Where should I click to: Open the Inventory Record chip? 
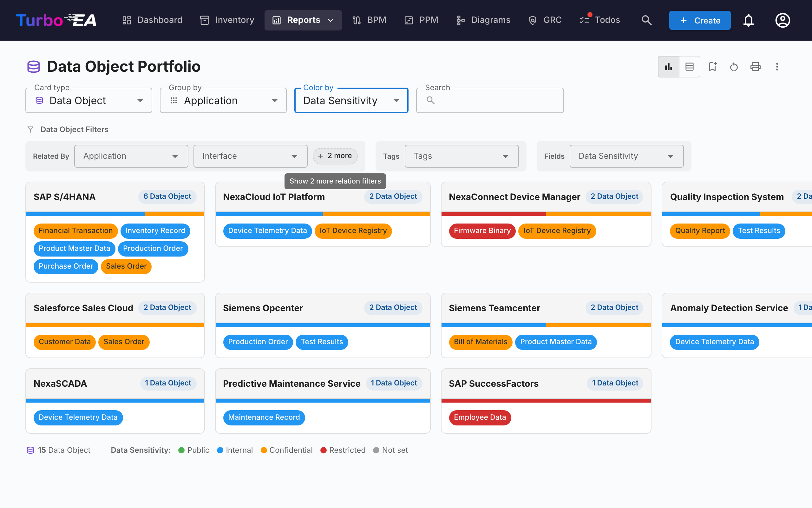155,231
